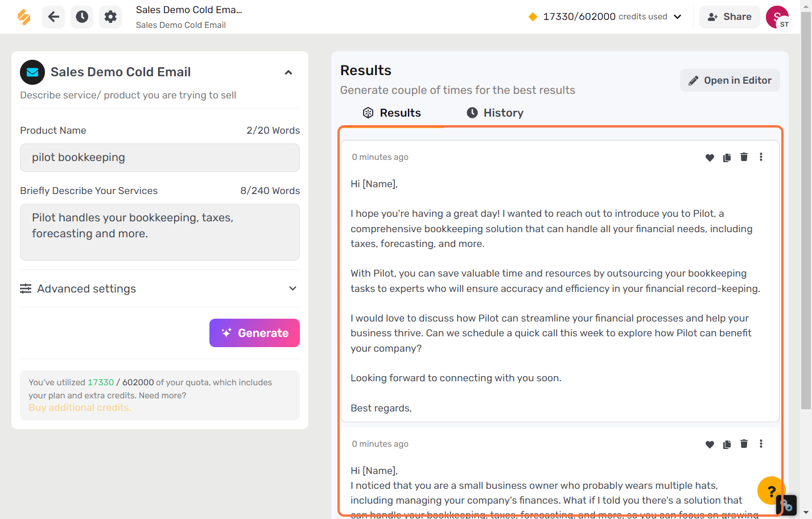Screen dimensions: 812x519
Task: Open help via the yellow question mark
Action: pyautogui.click(x=771, y=491)
